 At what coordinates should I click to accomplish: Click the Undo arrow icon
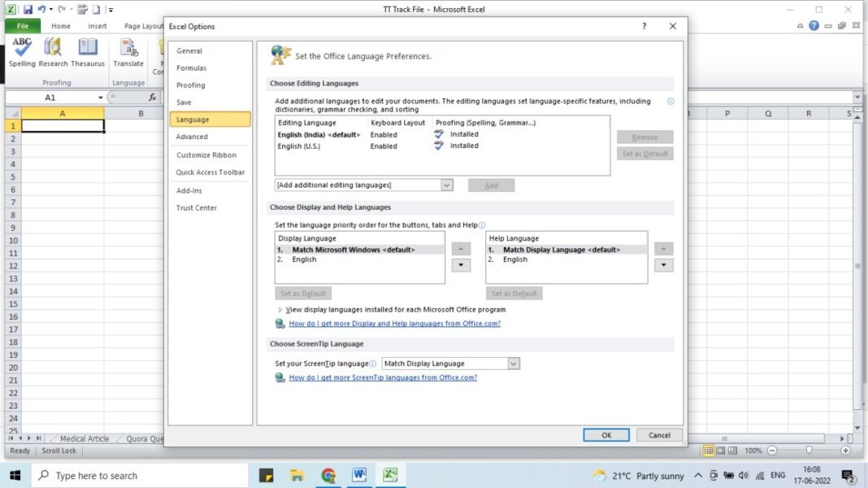pyautogui.click(x=41, y=10)
